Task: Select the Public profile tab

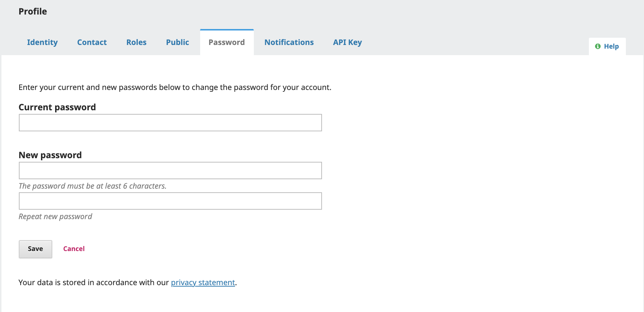Action: click(x=177, y=42)
